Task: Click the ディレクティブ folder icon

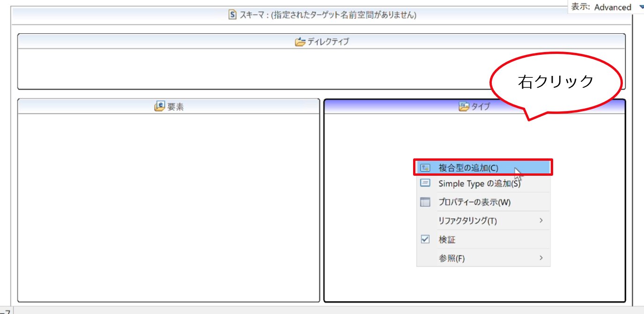Action: click(300, 42)
